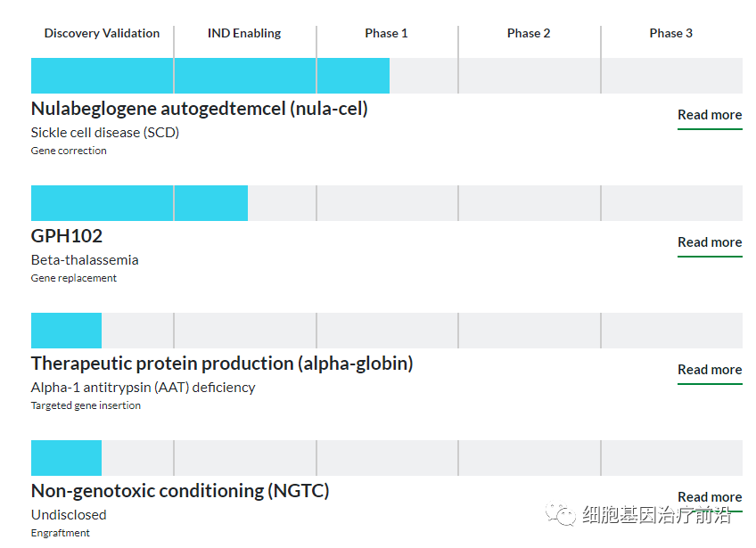Click Read more for Non-genotoxic conditioning
The width and height of the screenshot is (756, 548).
point(710,497)
